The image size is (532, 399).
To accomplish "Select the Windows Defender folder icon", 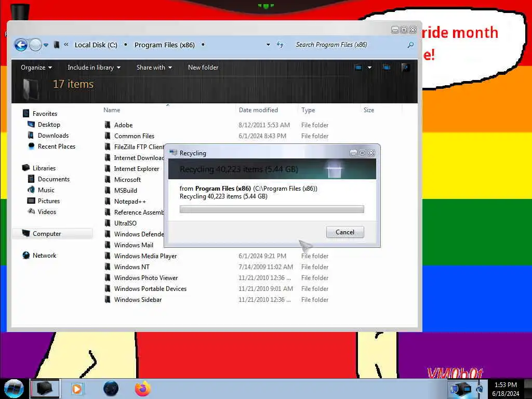I will pyautogui.click(x=108, y=234).
